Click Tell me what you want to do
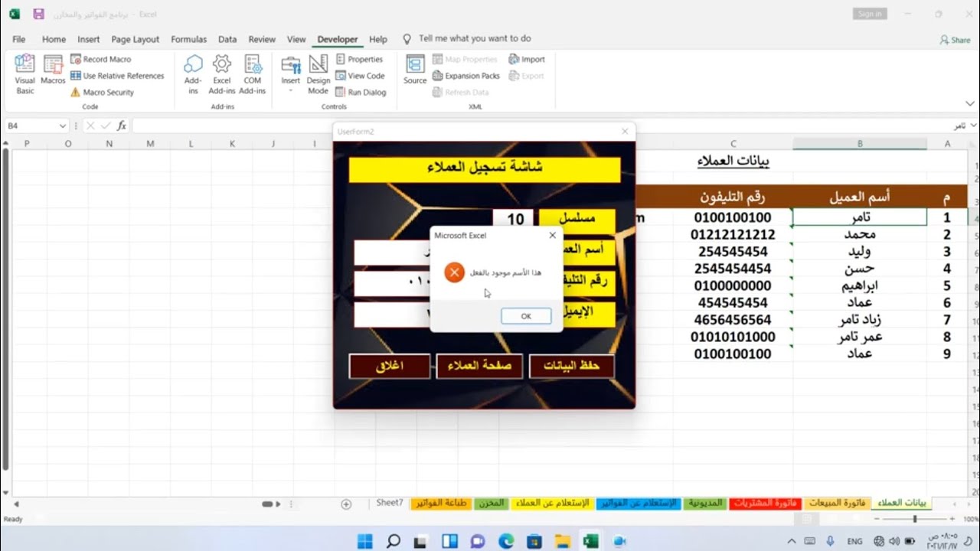This screenshot has height=551, width=980. (x=475, y=38)
